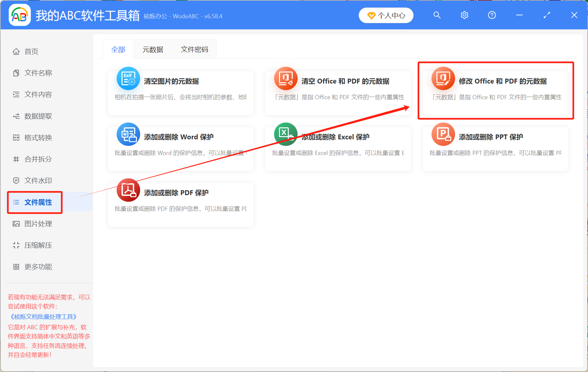Click the AB app logo

(20, 15)
